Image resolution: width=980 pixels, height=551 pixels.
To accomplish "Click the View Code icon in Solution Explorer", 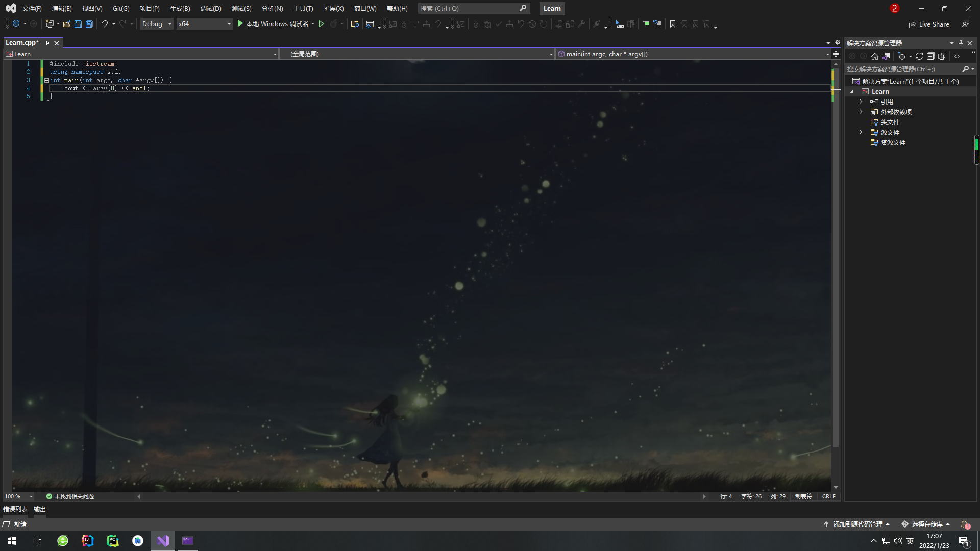I will [x=957, y=56].
